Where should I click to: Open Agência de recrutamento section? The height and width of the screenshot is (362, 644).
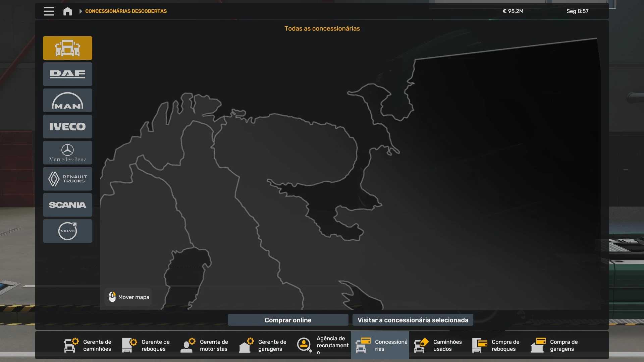pos(322,345)
